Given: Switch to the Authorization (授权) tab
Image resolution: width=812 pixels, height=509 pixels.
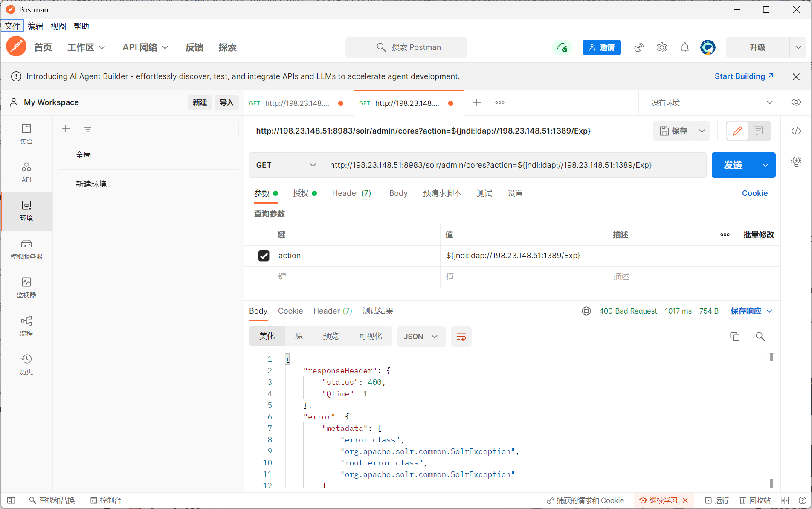Looking at the screenshot, I should coord(305,193).
